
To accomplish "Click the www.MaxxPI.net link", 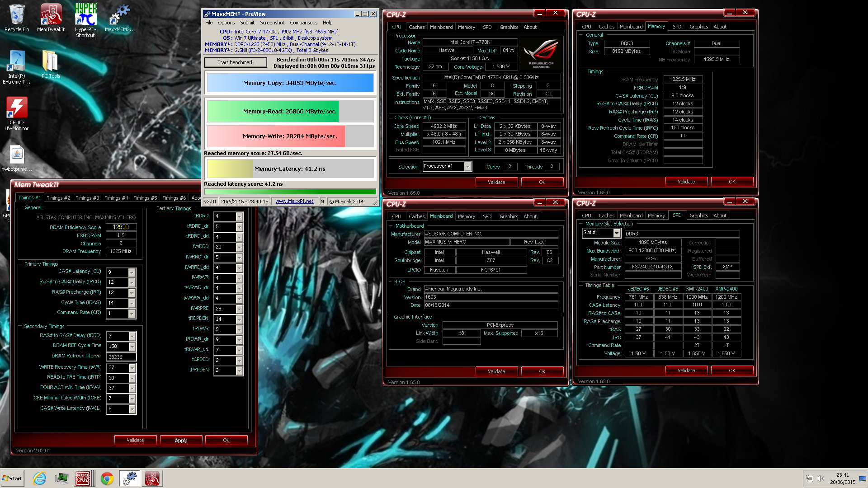I will (294, 202).
